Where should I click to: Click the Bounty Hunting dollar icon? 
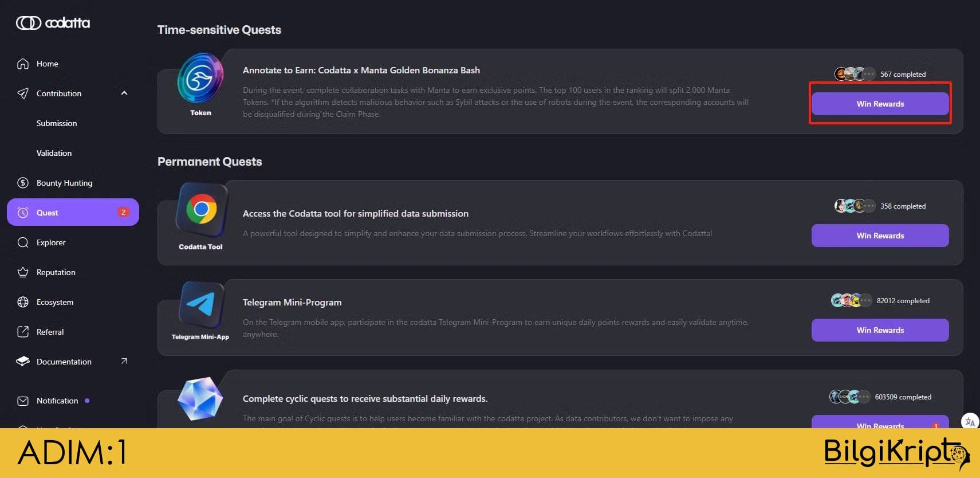pyautogui.click(x=23, y=183)
